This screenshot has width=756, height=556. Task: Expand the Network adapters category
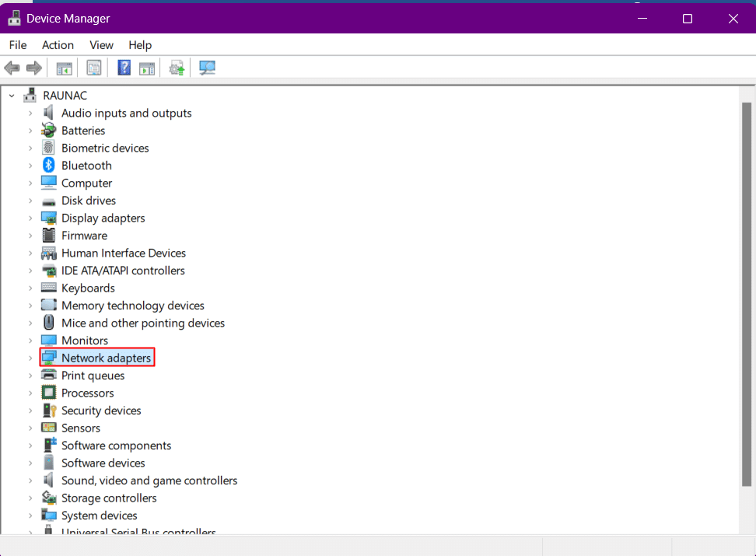30,358
